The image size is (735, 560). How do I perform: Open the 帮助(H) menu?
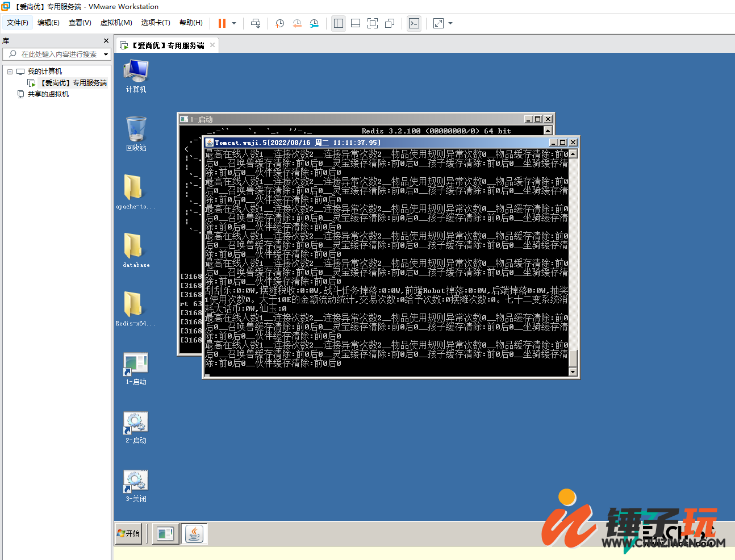[191, 23]
